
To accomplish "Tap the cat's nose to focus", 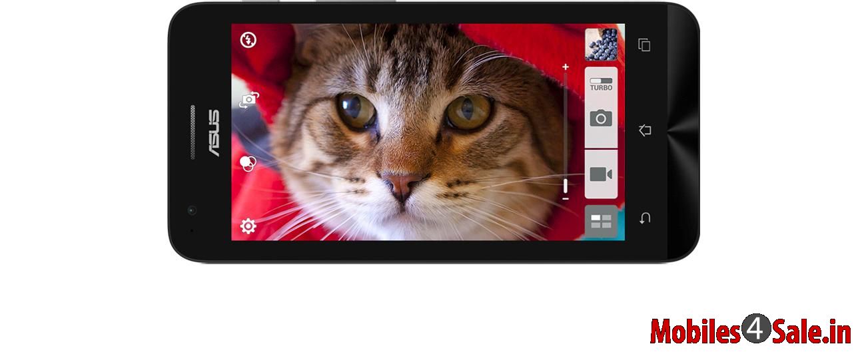I will [x=403, y=183].
